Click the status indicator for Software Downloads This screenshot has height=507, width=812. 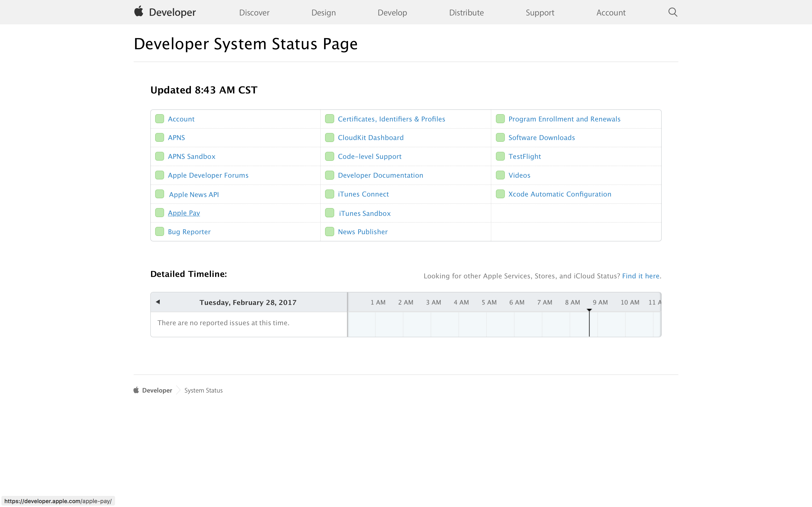pos(500,137)
